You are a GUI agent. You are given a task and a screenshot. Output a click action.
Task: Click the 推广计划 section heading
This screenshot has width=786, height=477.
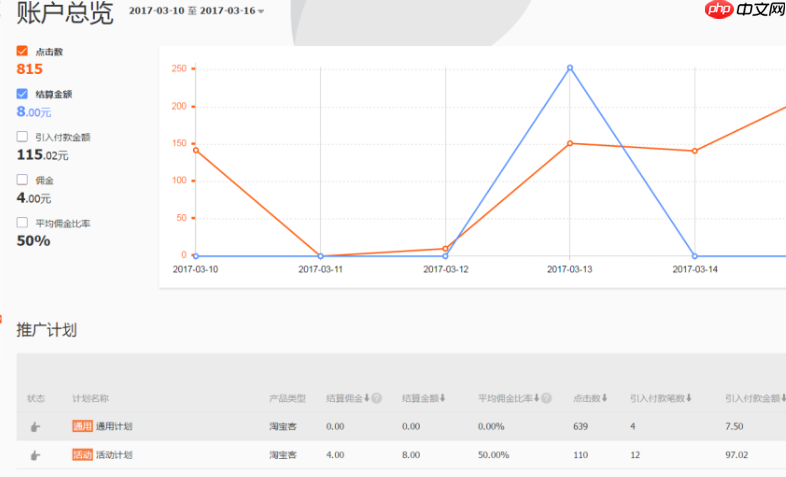47,330
